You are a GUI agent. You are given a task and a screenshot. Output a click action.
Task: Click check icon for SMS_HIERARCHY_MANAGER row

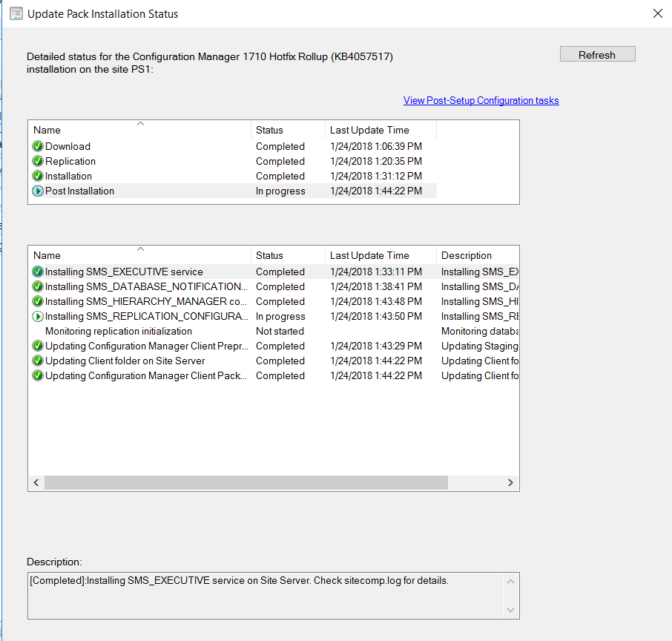[38, 301]
